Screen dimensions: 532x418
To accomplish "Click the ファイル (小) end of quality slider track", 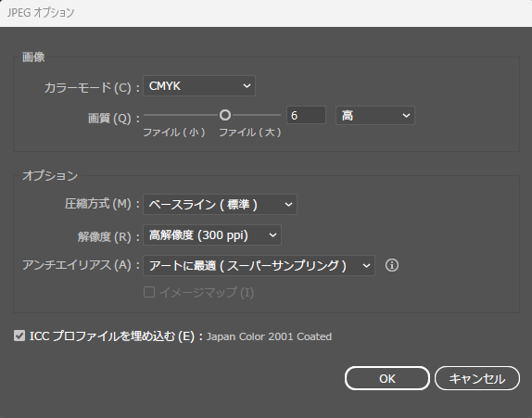I will (x=146, y=115).
